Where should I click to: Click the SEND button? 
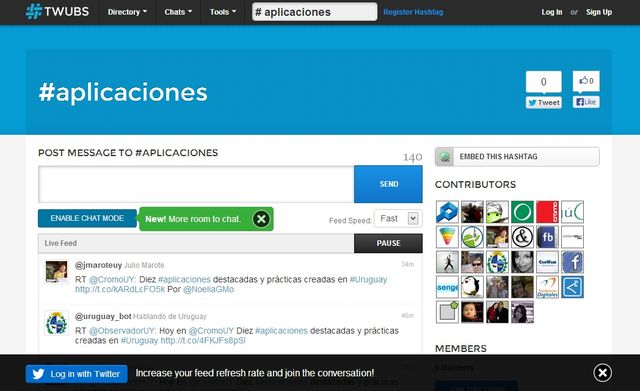click(x=388, y=184)
